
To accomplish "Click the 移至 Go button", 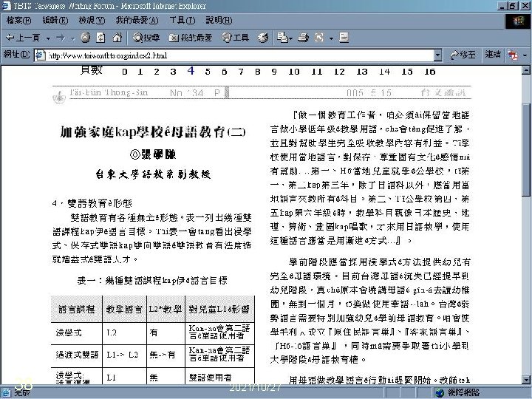I will click(463, 55).
